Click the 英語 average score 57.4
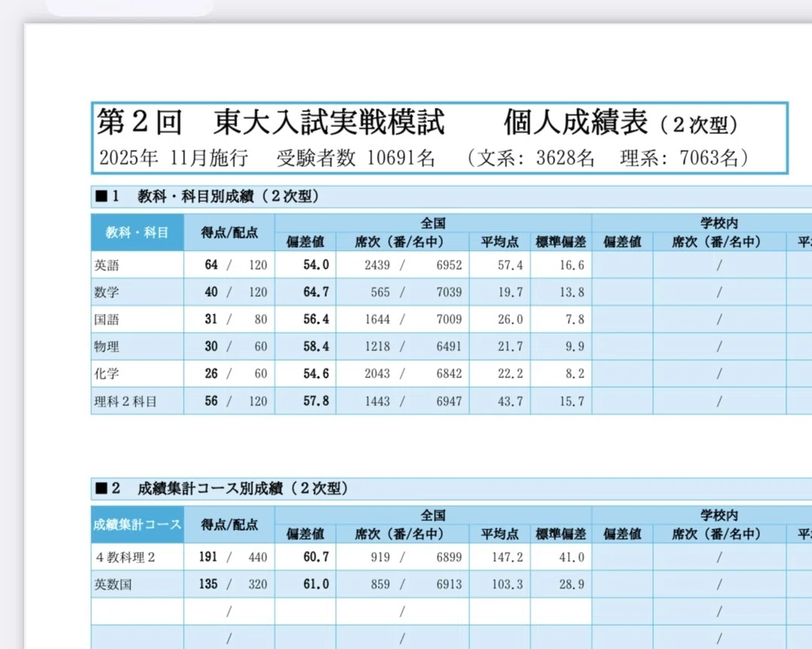The height and width of the screenshot is (649, 812). coord(511,265)
